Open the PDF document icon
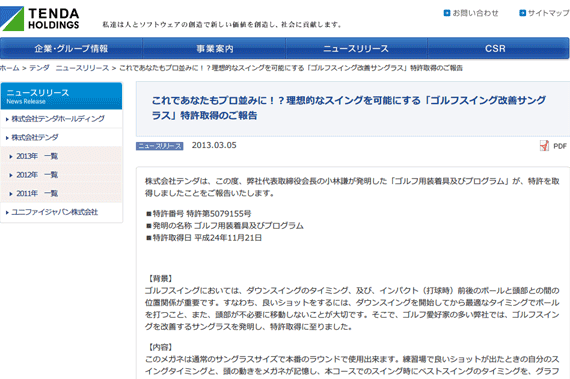 click(x=544, y=146)
